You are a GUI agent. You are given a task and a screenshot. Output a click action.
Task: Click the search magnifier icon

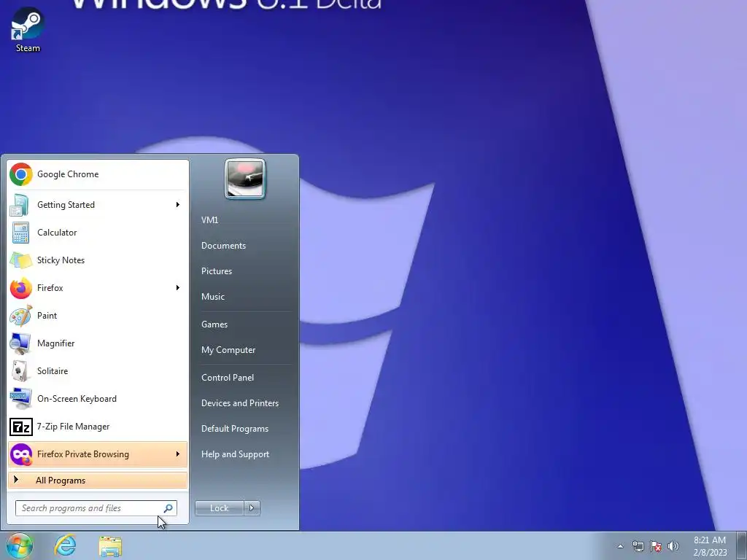tap(169, 508)
